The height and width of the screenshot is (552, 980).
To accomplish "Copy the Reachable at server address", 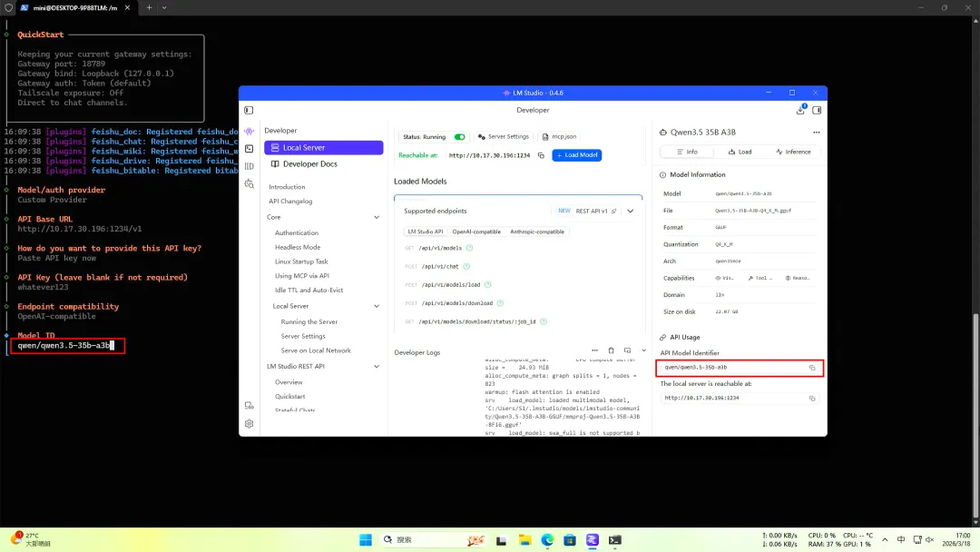I will 541,155.
